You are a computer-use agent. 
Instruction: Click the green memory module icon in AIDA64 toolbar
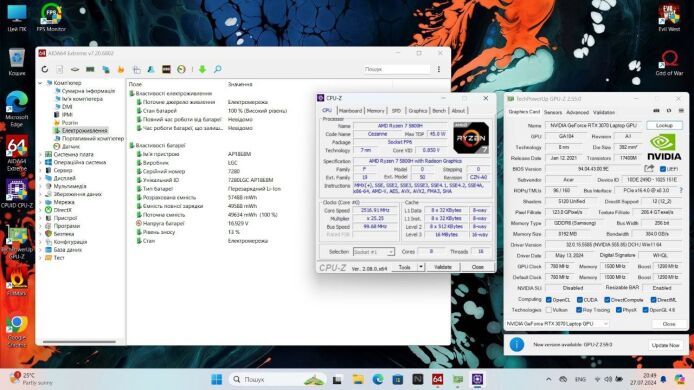pos(90,70)
